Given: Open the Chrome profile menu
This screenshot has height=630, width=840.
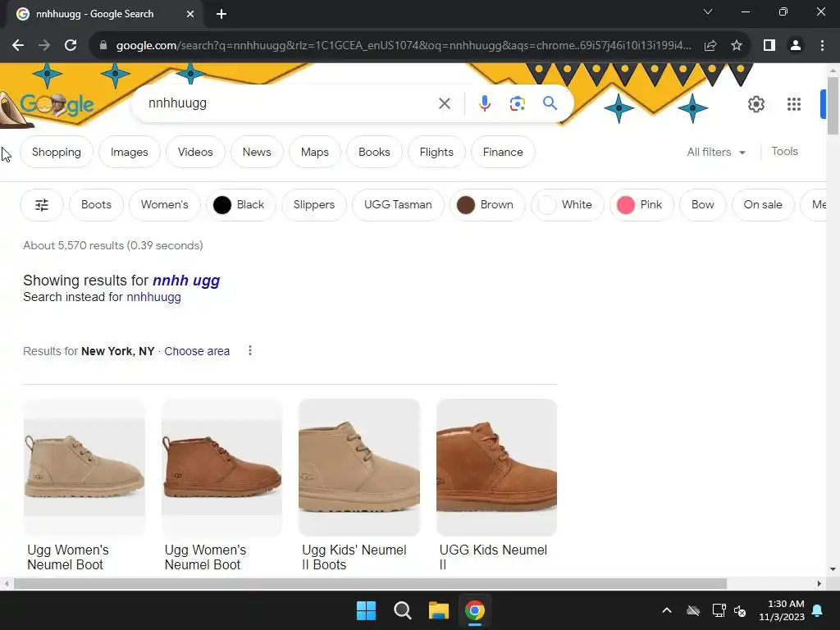Looking at the screenshot, I should tap(796, 46).
